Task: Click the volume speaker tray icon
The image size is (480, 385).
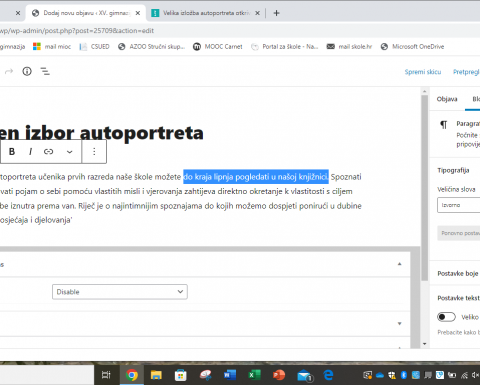Action: [476, 375]
